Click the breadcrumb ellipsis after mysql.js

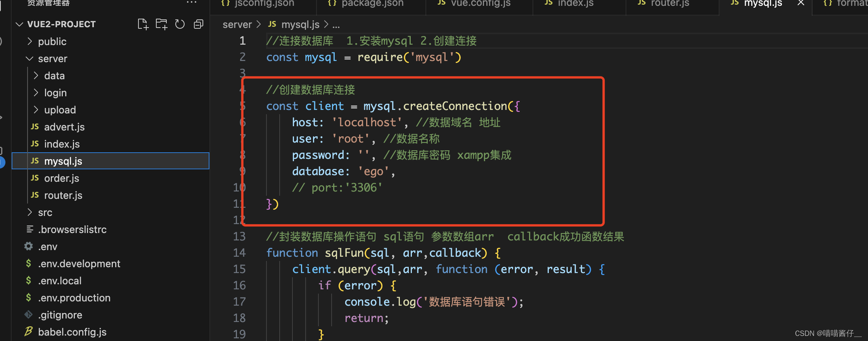[336, 24]
